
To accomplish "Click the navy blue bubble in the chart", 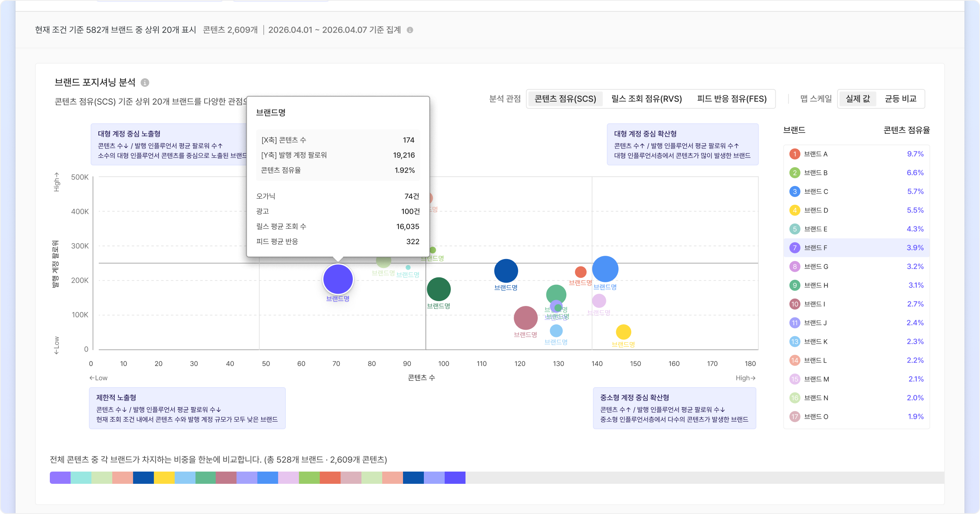I will tap(506, 271).
